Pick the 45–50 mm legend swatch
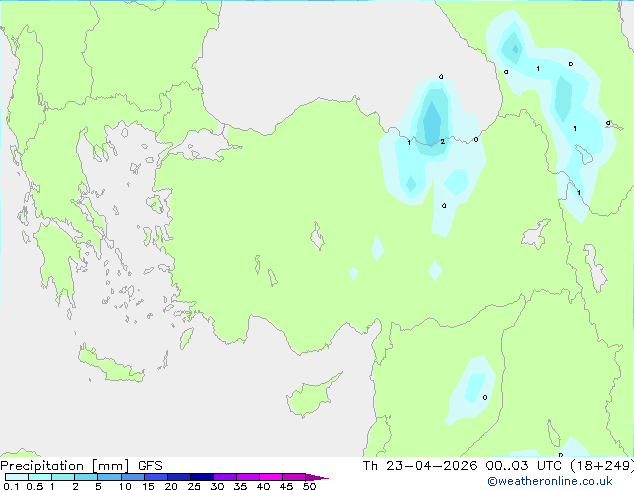634x490 pixels. pyautogui.click(x=294, y=477)
